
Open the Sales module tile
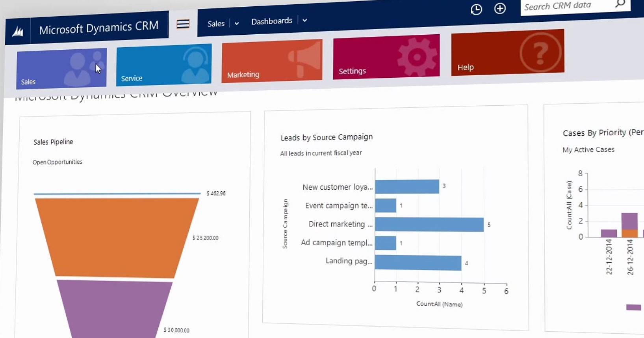[61, 68]
